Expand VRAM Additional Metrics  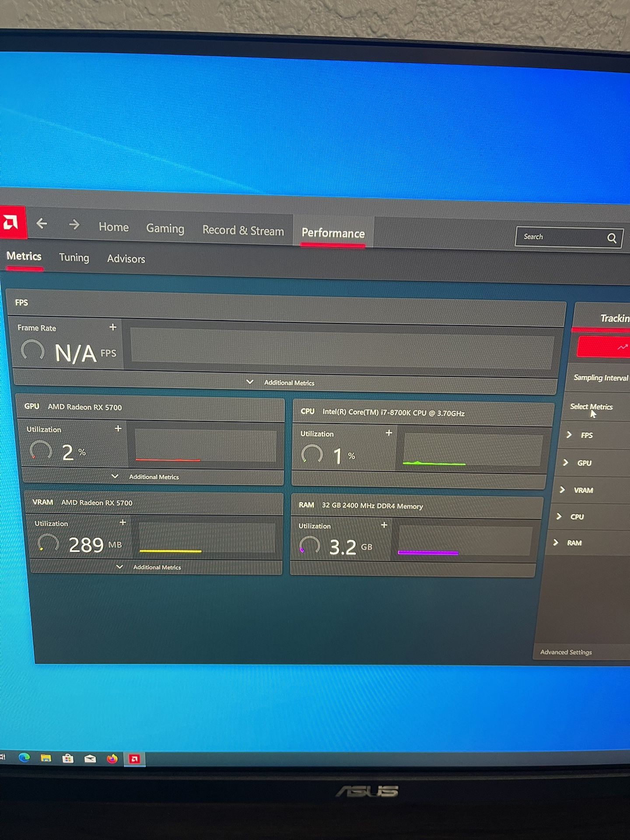pyautogui.click(x=149, y=567)
